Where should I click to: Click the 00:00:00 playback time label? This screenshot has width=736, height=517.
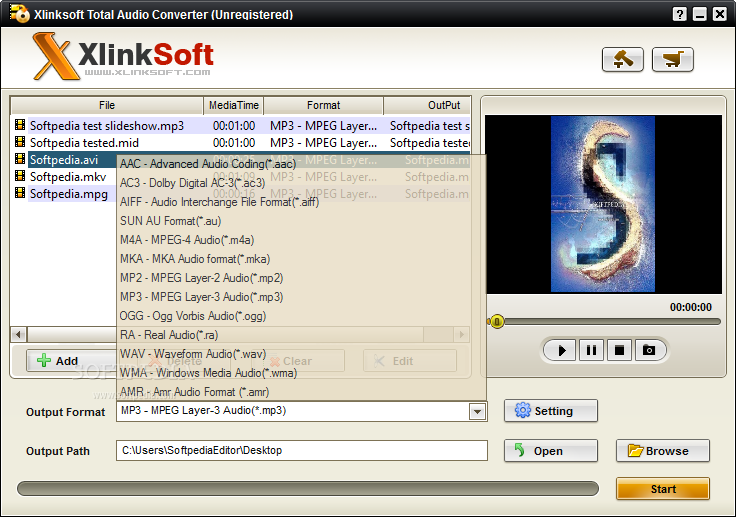click(x=690, y=307)
